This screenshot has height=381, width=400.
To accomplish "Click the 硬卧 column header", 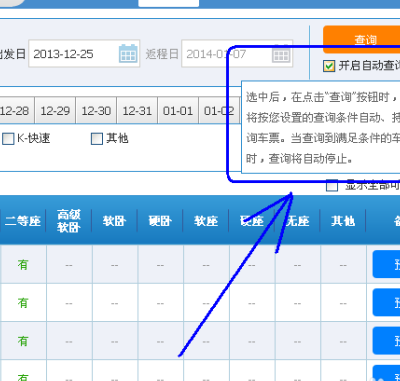I will pyautogui.click(x=160, y=221).
